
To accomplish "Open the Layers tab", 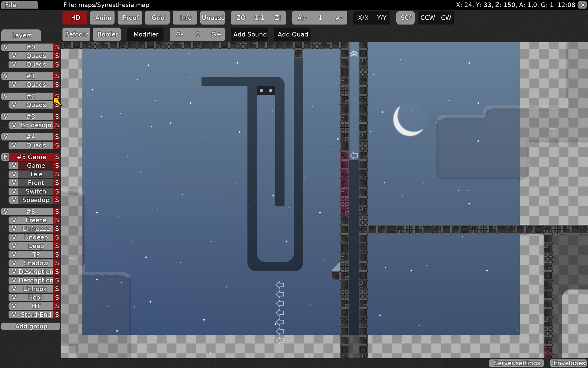I will 21,35.
